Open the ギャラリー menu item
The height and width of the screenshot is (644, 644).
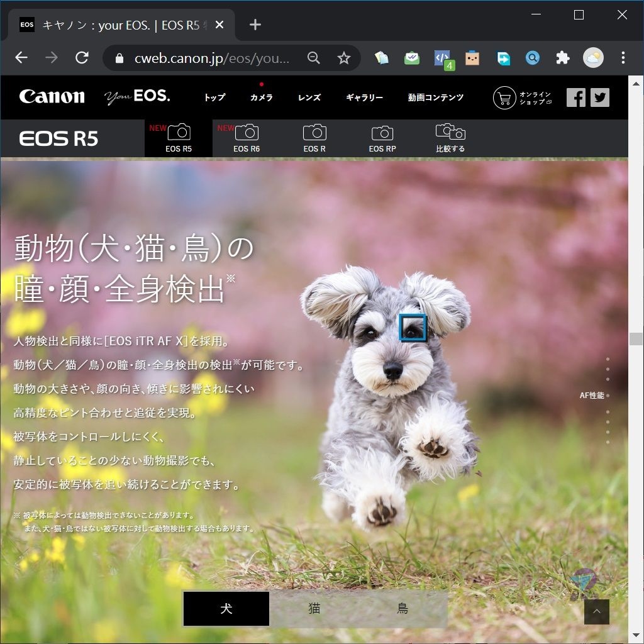tap(364, 97)
